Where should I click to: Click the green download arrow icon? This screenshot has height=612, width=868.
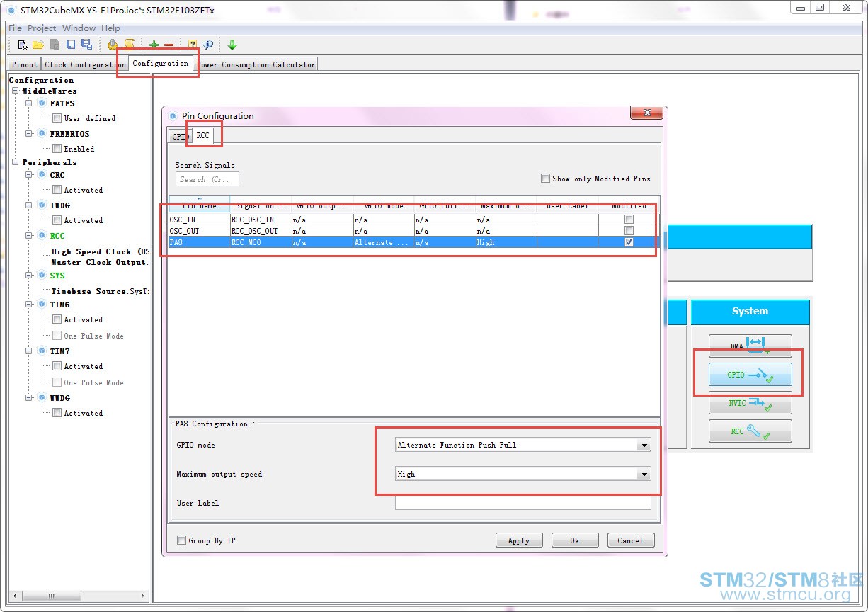point(232,45)
